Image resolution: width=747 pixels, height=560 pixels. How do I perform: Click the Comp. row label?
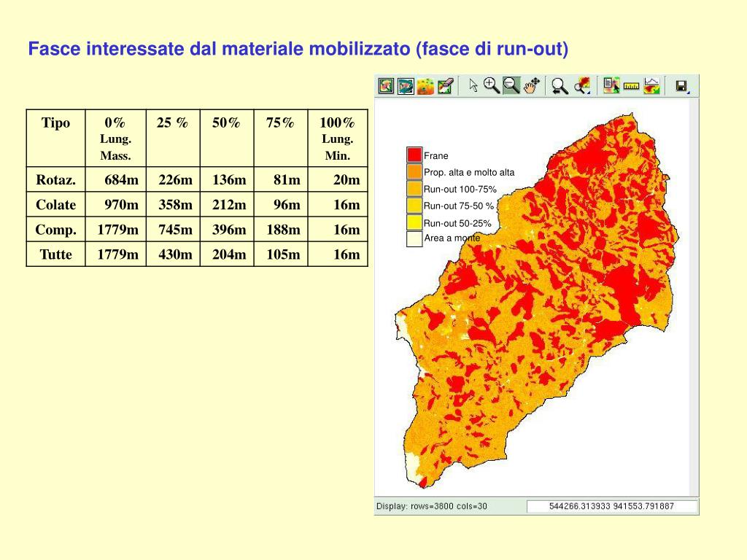pyautogui.click(x=55, y=230)
